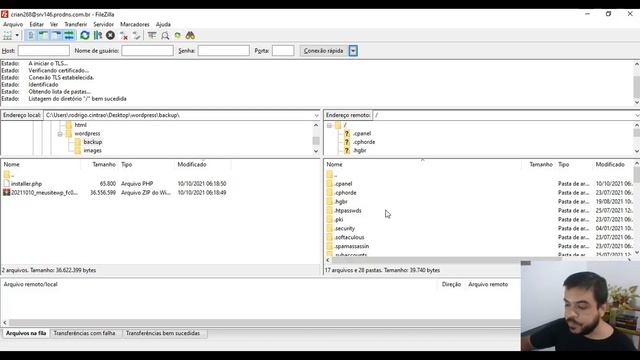Expand the Site Manager dropdown arrow
This screenshot has width=640, height=360.
pos(17,36)
